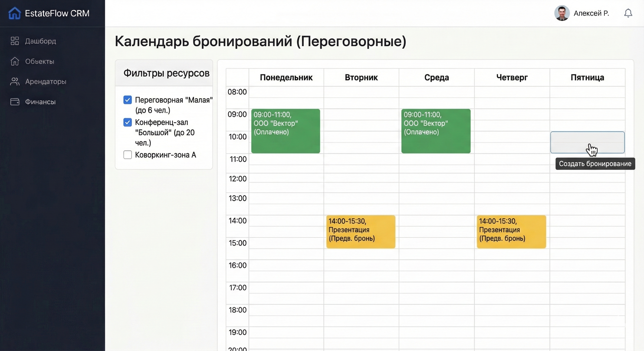Open the Дашборд grid icon
The width and height of the screenshot is (644, 351).
(x=15, y=41)
